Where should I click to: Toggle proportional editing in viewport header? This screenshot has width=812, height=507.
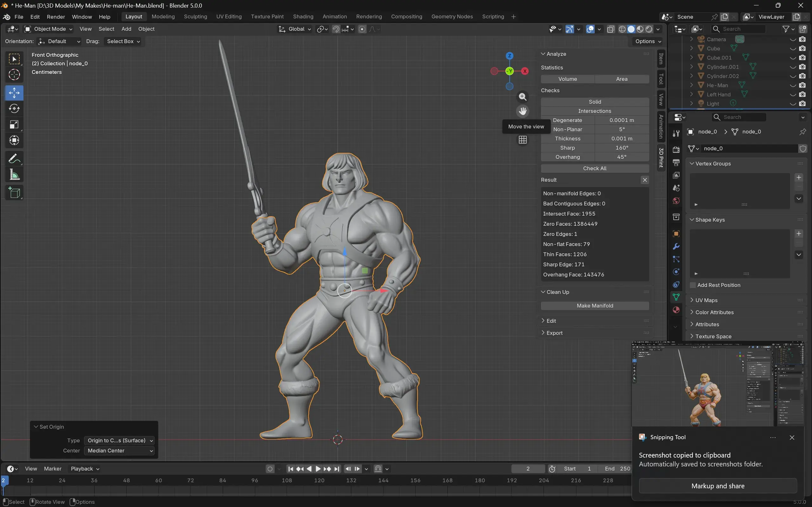click(x=362, y=29)
